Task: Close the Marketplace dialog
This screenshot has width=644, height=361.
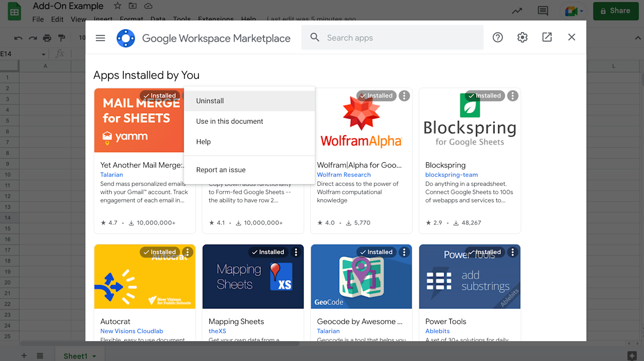Action: tap(572, 37)
